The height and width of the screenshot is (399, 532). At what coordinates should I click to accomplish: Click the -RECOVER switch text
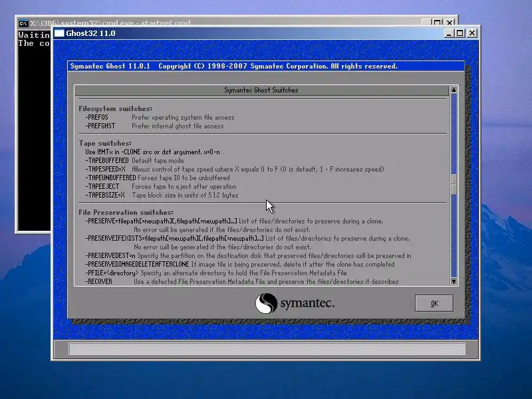[98, 281]
